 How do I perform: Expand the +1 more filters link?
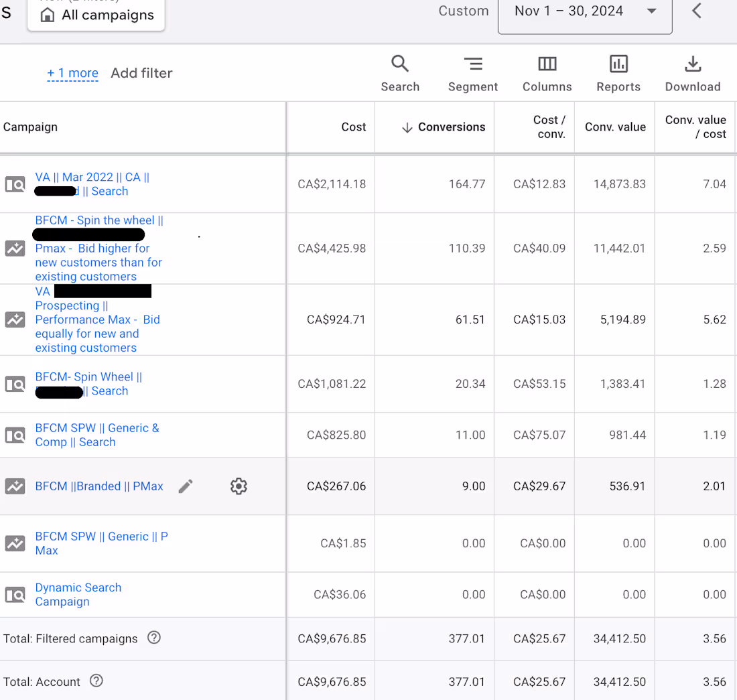(72, 73)
